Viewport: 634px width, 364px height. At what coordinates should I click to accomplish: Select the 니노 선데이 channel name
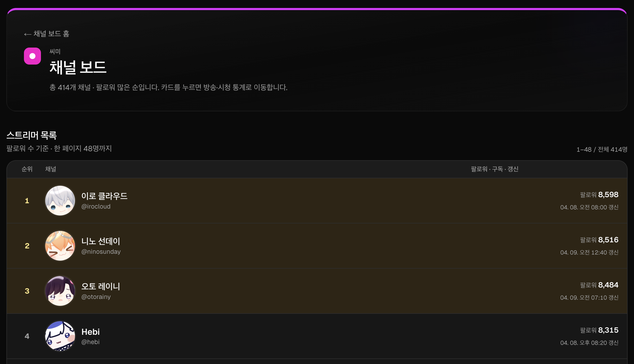101,241
